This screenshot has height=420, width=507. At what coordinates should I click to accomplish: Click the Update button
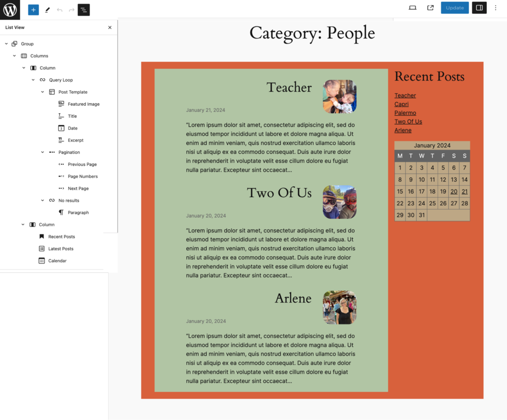pyautogui.click(x=455, y=8)
